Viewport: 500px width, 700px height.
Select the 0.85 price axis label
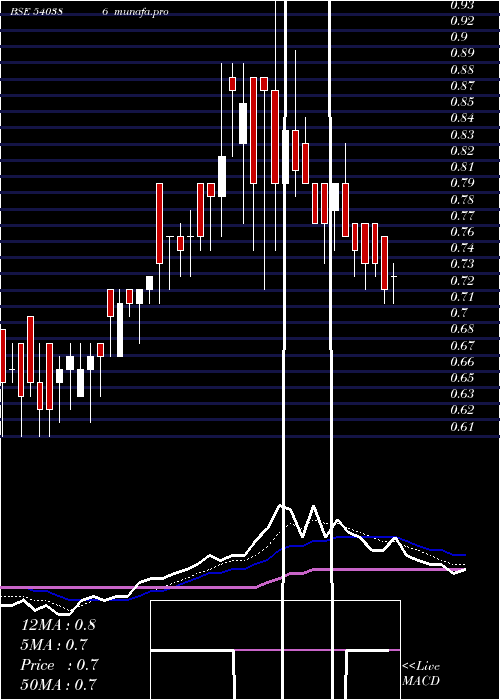[462, 102]
